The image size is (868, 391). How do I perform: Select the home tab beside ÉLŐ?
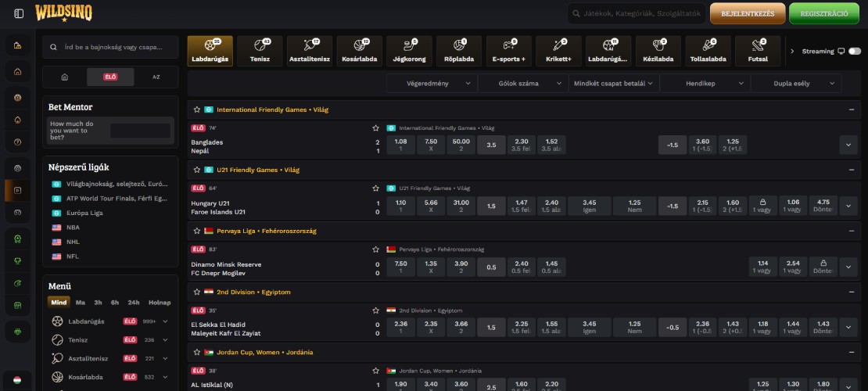click(x=65, y=77)
